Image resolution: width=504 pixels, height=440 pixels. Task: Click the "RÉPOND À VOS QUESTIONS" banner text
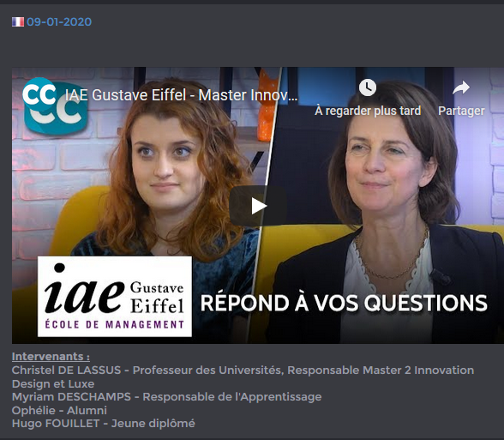(x=344, y=303)
